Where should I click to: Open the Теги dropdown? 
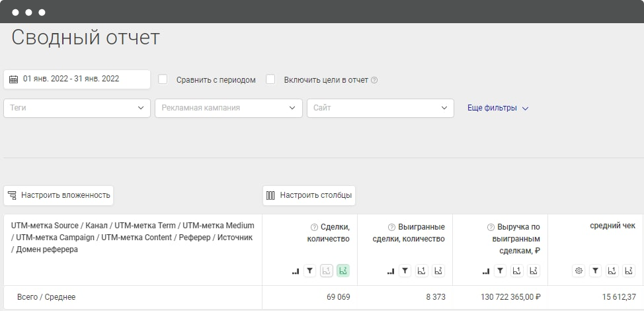point(77,108)
